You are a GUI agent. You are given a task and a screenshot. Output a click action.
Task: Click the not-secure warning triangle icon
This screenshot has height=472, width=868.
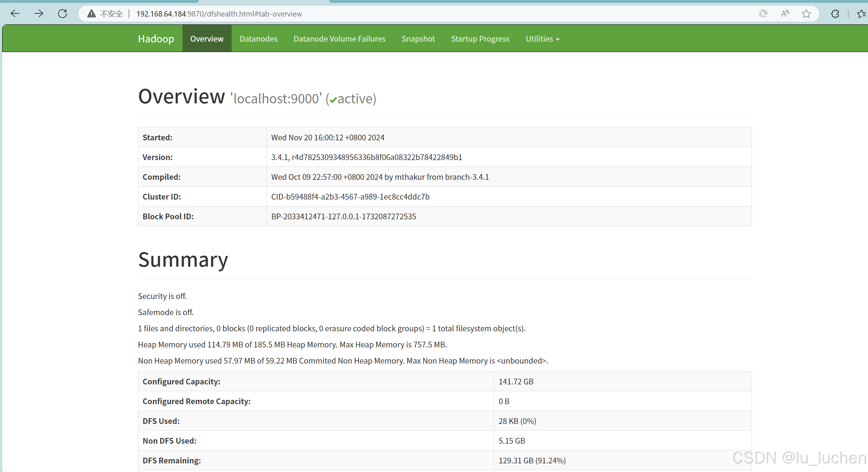92,14
